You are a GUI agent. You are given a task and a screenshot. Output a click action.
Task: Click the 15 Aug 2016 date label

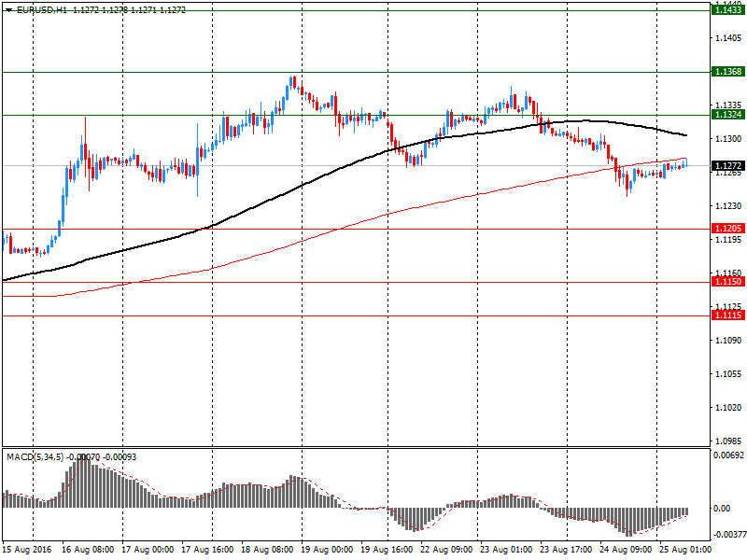(27, 550)
